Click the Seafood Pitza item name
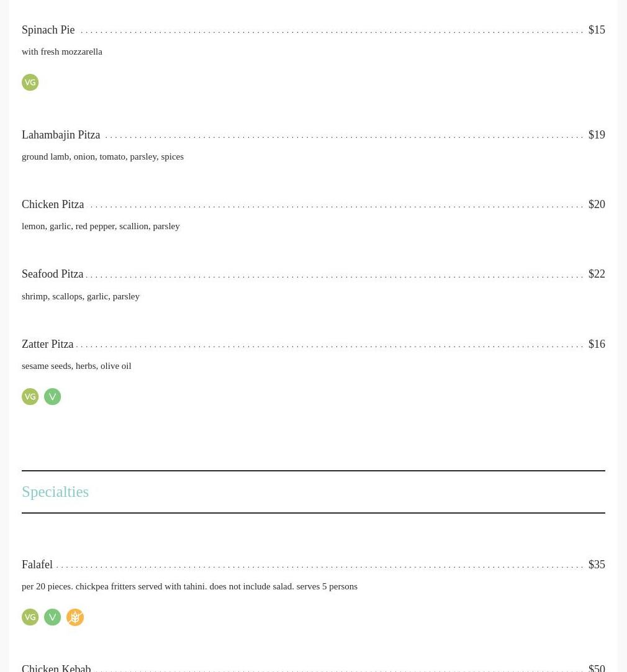The height and width of the screenshot is (672, 627). [52, 274]
